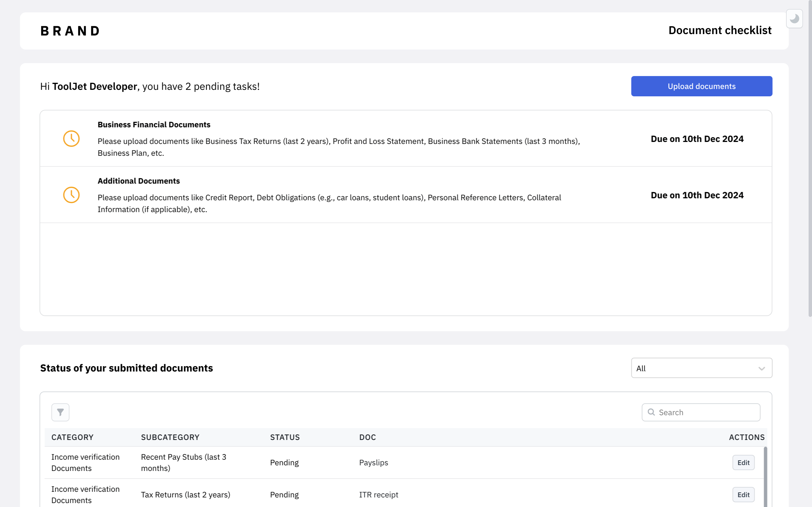Expand the dropdown chevron next to All

pos(761,368)
